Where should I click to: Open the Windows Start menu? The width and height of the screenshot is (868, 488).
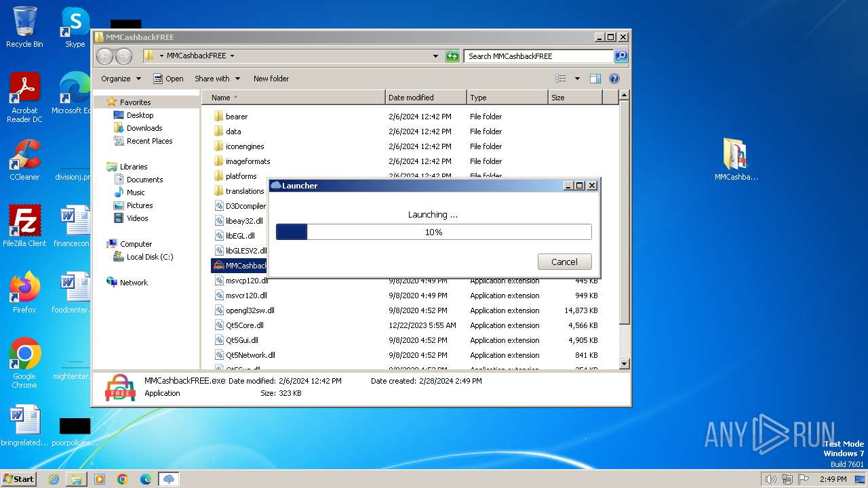(18, 479)
